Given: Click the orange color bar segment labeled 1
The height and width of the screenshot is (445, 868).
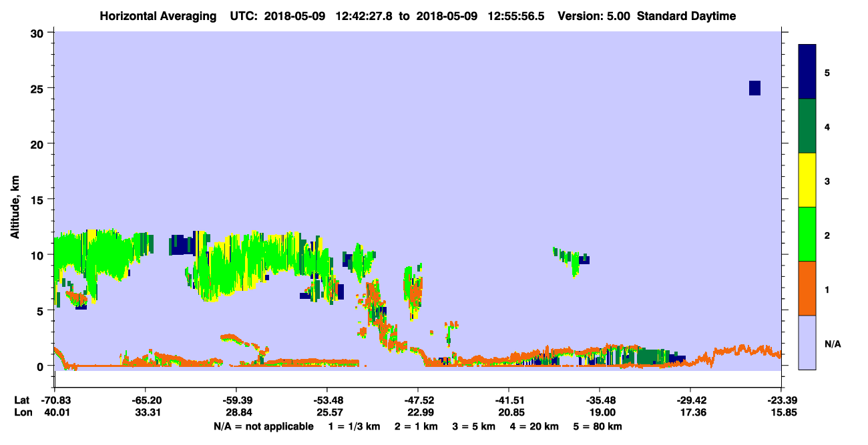Looking at the screenshot, I should tap(807, 288).
